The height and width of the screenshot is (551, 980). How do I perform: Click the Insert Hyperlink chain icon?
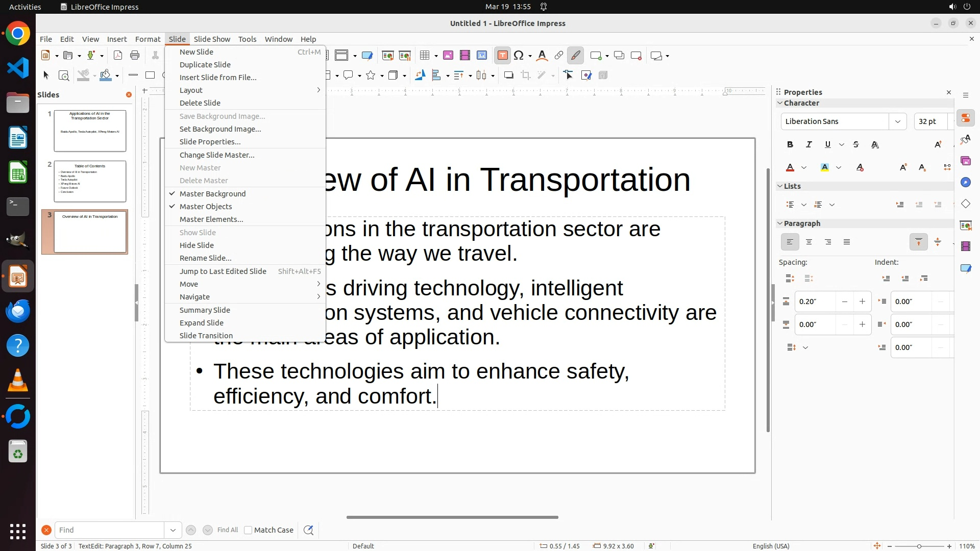pos(559,56)
